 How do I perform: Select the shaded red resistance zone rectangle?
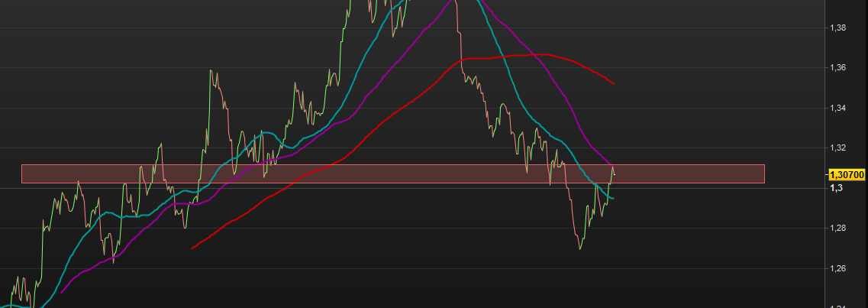[393, 174]
